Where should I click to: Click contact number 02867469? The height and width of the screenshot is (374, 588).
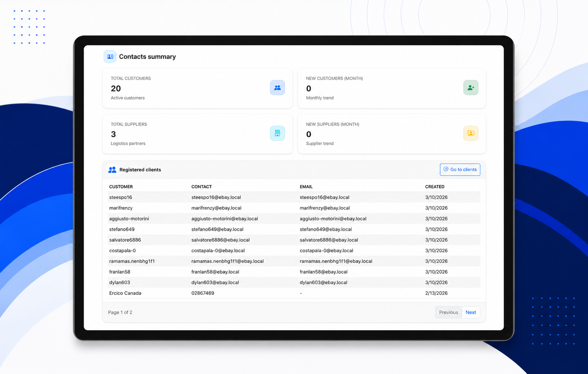coord(203,293)
